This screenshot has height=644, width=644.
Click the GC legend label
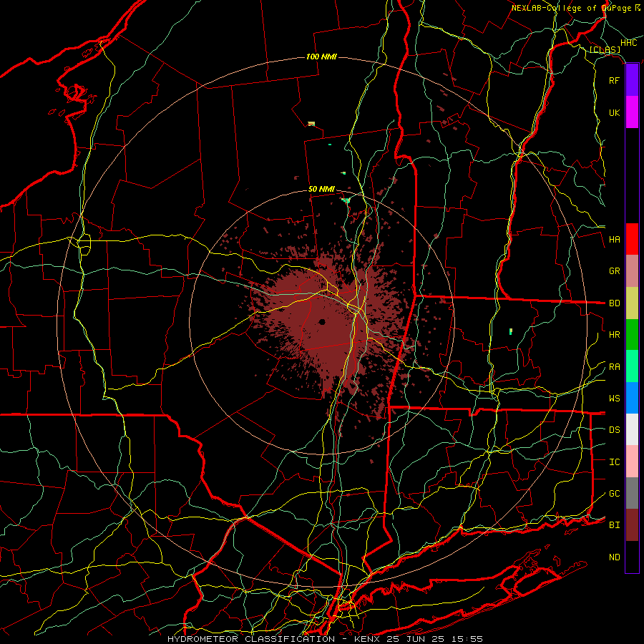click(x=615, y=494)
